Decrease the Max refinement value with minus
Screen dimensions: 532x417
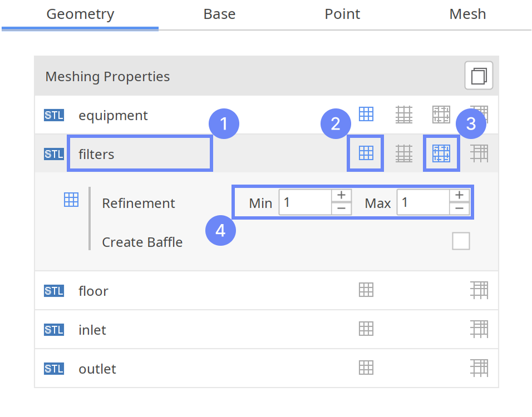[459, 209]
